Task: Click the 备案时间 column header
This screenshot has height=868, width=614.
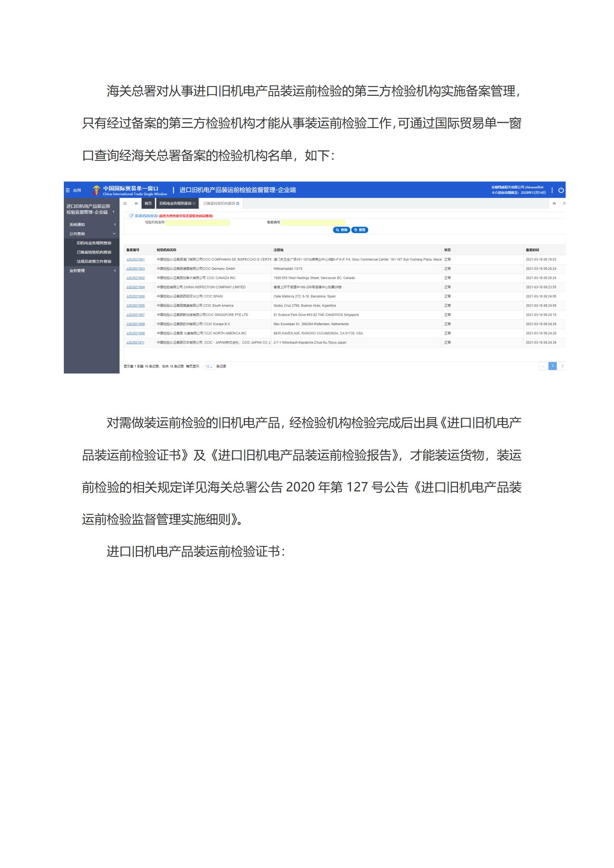Action: (x=544, y=250)
